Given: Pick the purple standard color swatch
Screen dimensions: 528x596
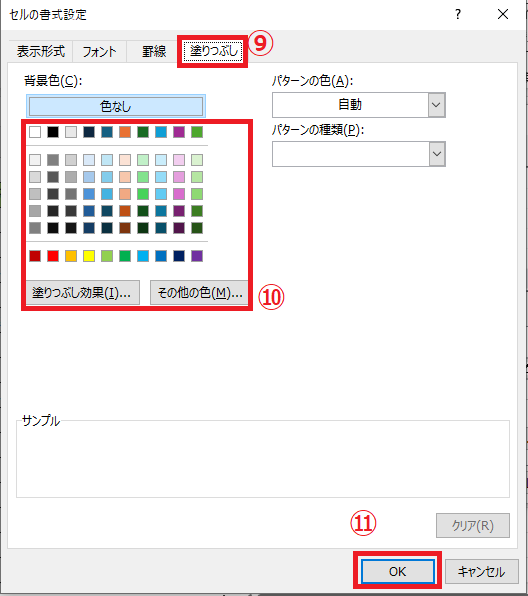Looking at the screenshot, I should tap(197, 256).
